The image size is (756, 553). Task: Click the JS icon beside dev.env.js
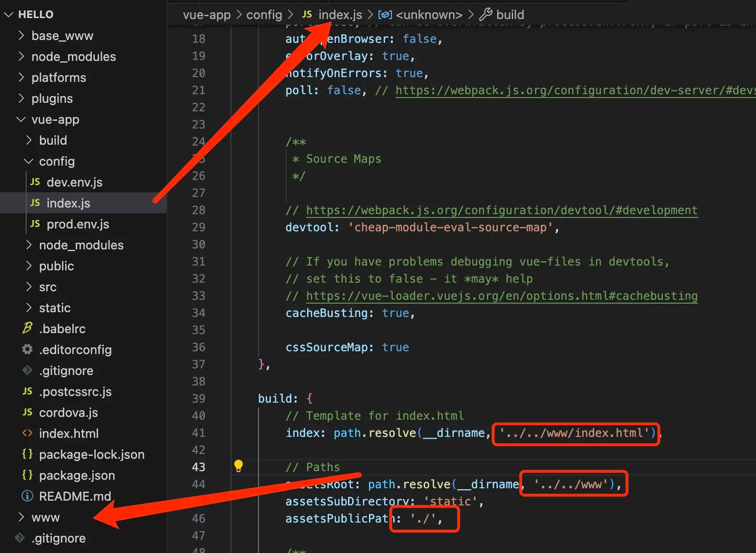coord(35,182)
